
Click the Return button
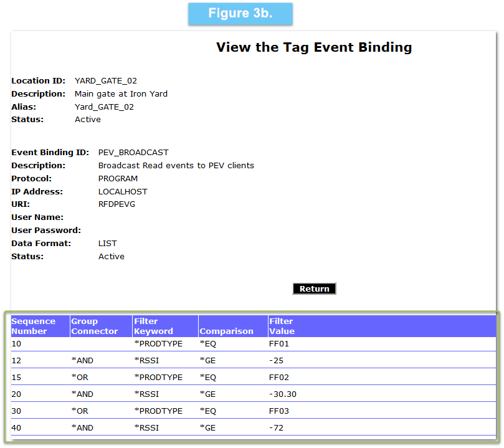[314, 288]
